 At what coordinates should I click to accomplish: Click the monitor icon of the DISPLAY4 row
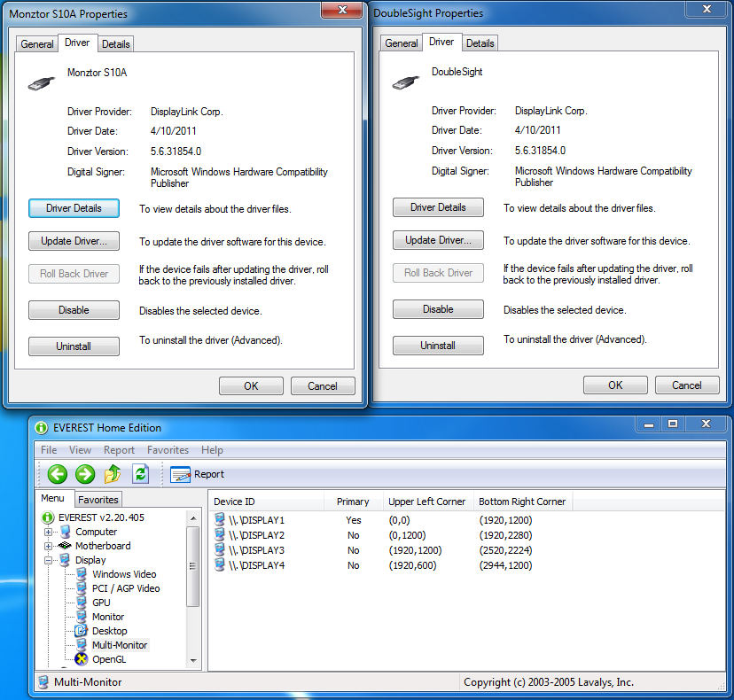(x=220, y=564)
